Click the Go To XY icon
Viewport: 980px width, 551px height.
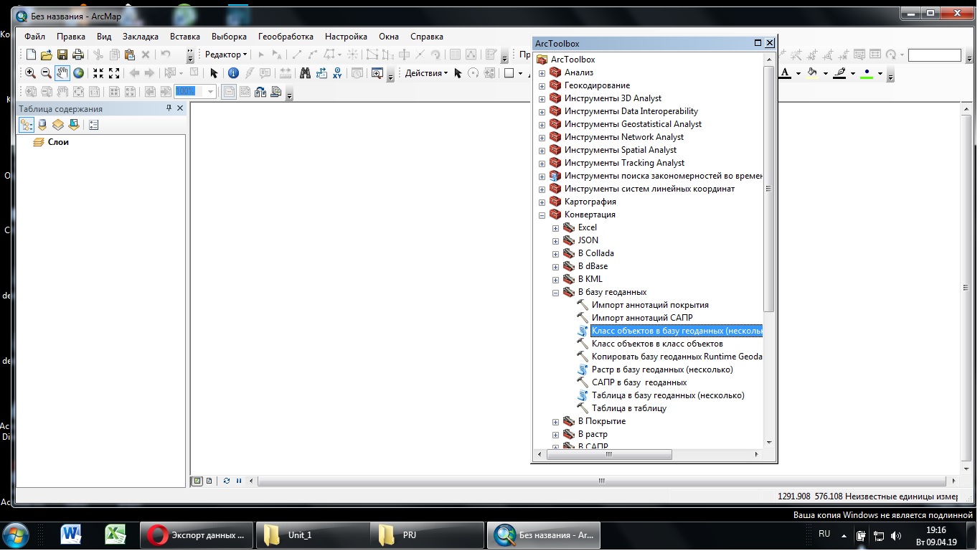coord(338,73)
